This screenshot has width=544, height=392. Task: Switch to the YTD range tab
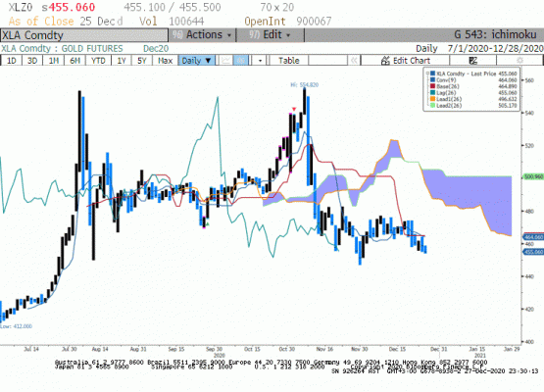tap(98, 61)
